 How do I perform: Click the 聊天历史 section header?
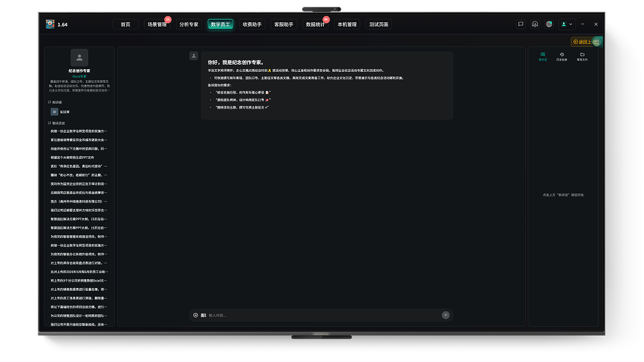57,123
